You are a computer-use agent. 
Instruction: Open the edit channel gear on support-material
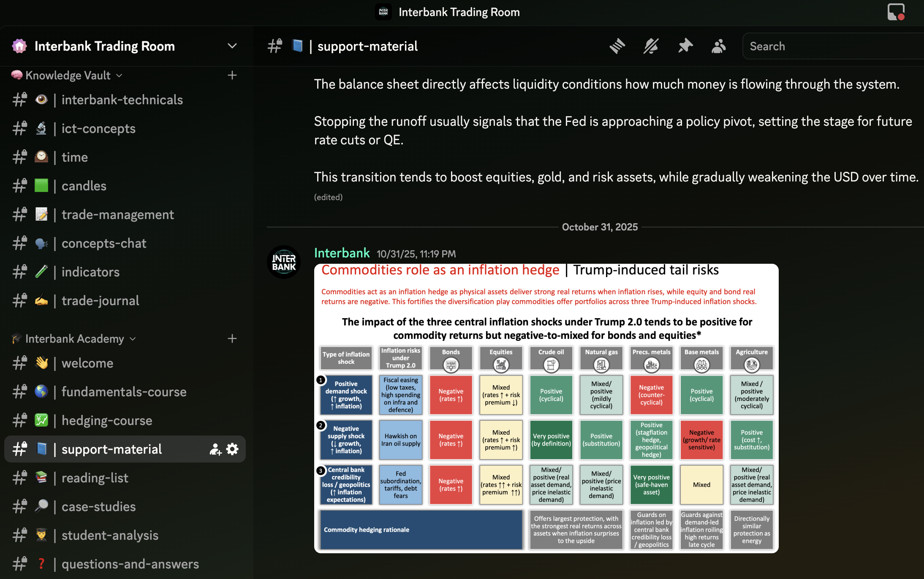pyautogui.click(x=232, y=449)
